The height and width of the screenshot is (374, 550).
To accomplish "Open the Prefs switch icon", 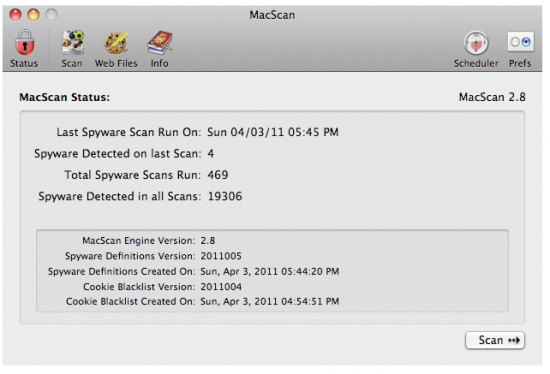I will pos(521,42).
